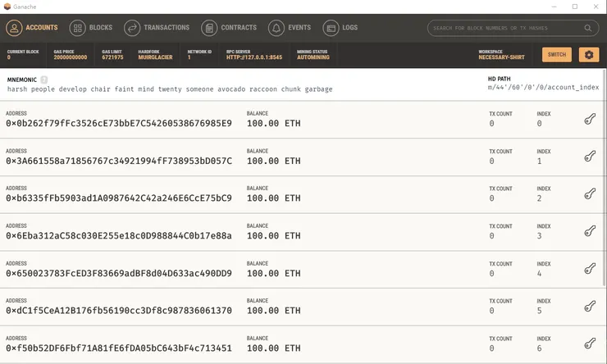Open the Transactions tab
Viewport: 607px width, 364px height.
tap(157, 28)
